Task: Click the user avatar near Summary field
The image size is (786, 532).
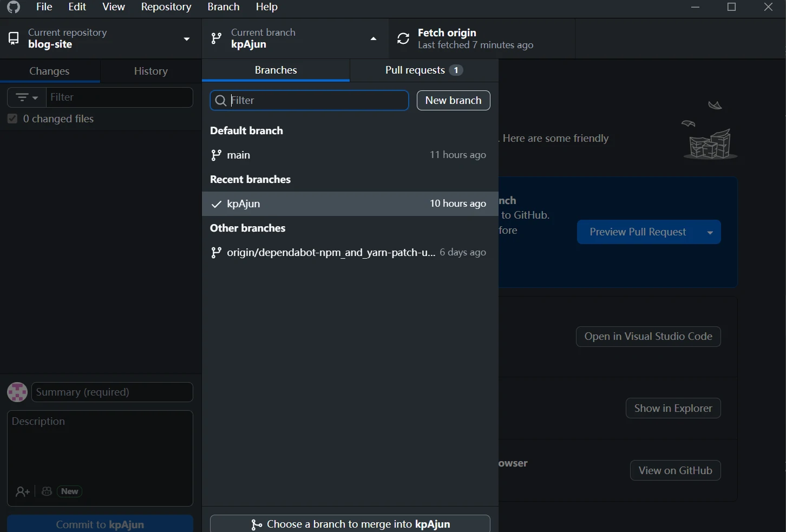Action: tap(17, 392)
